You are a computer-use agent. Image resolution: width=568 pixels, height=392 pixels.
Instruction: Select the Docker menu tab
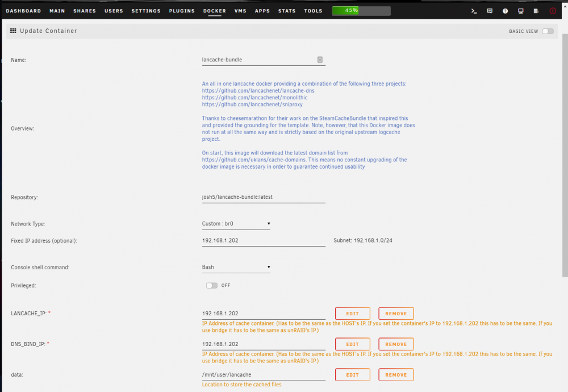tap(215, 11)
